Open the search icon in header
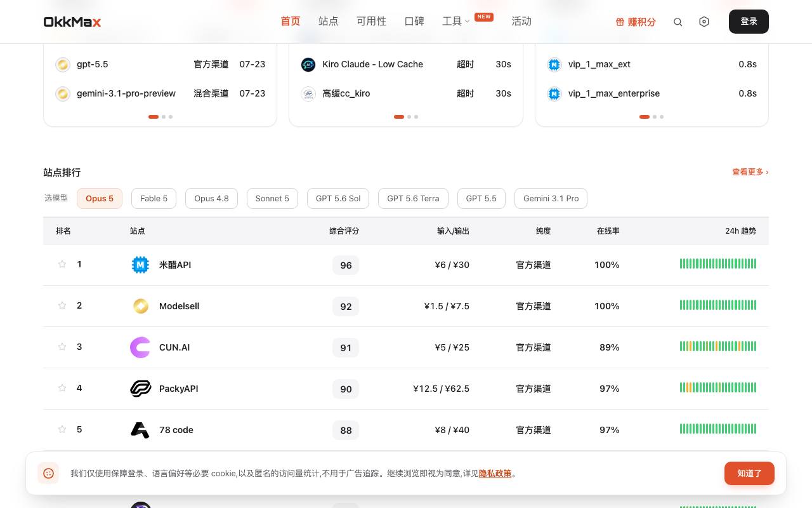 tap(678, 22)
